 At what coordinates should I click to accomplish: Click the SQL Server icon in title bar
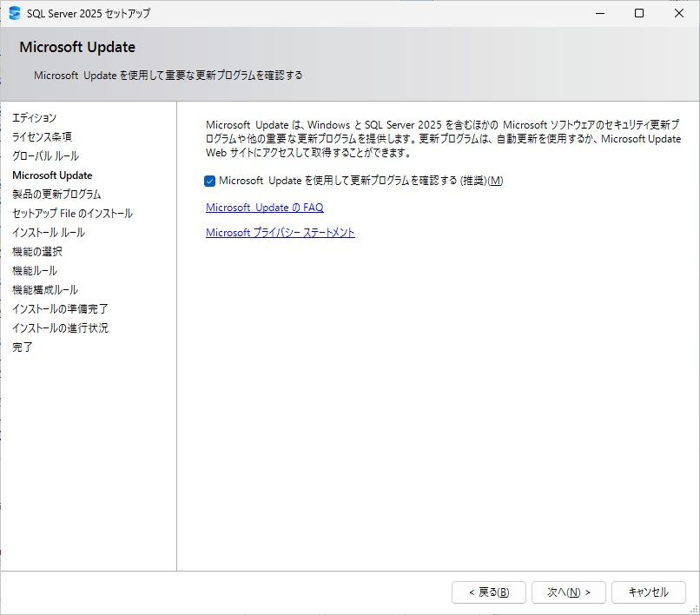point(14,13)
